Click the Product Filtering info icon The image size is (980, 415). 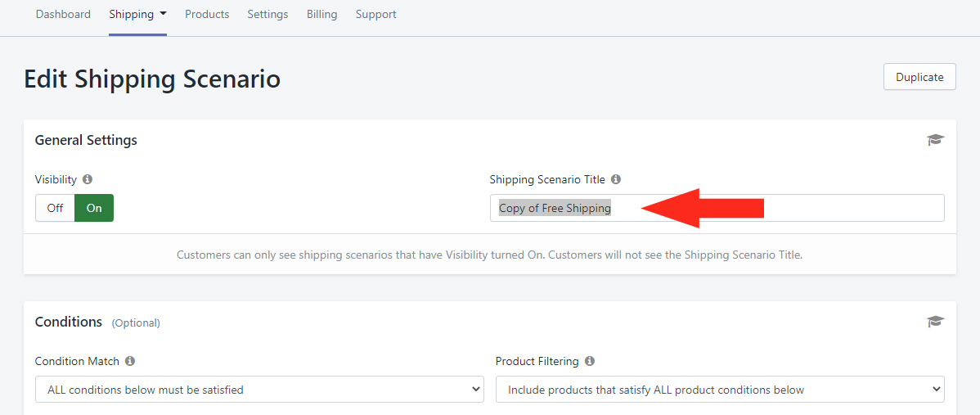589,361
